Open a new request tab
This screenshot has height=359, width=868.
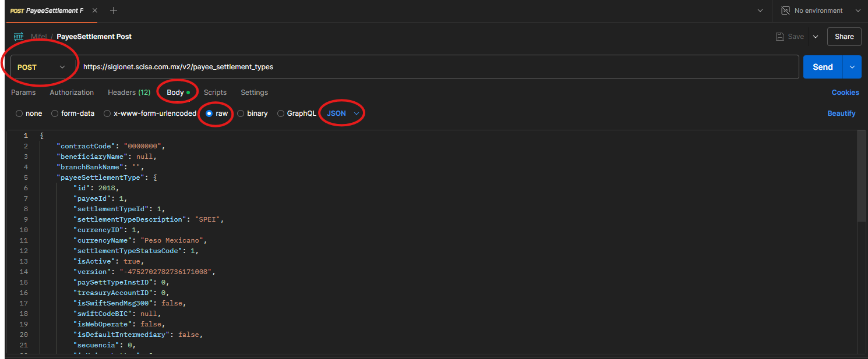pyautogui.click(x=114, y=10)
